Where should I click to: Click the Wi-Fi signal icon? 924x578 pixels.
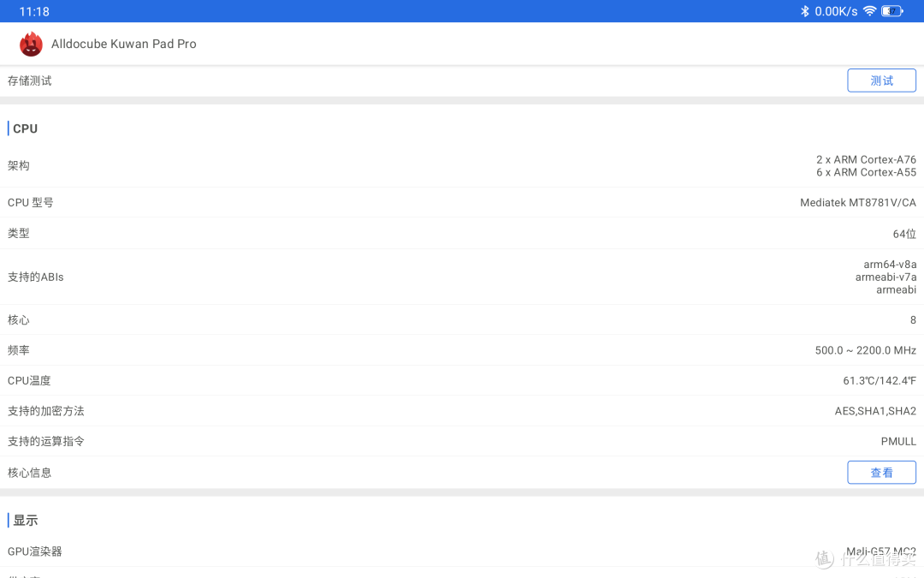click(869, 11)
